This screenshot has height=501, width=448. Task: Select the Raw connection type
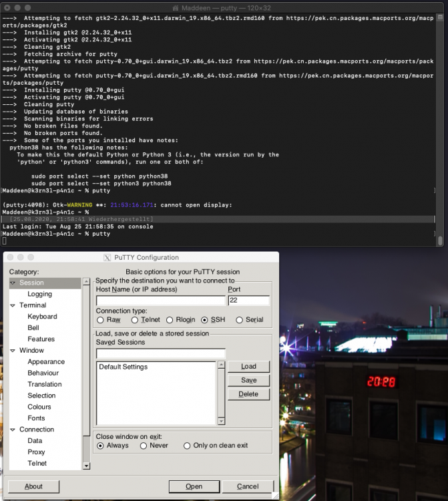[100, 320]
